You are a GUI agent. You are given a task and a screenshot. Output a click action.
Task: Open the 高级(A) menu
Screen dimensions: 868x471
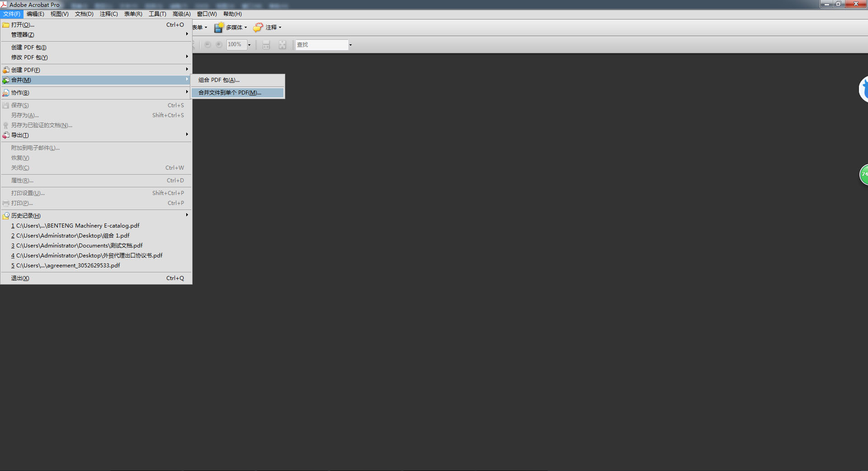click(182, 14)
